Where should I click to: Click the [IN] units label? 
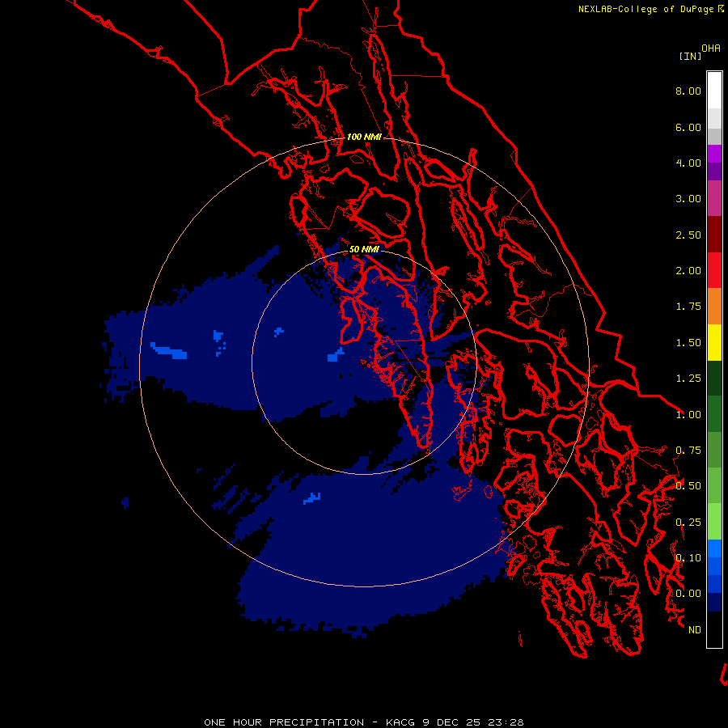point(690,56)
